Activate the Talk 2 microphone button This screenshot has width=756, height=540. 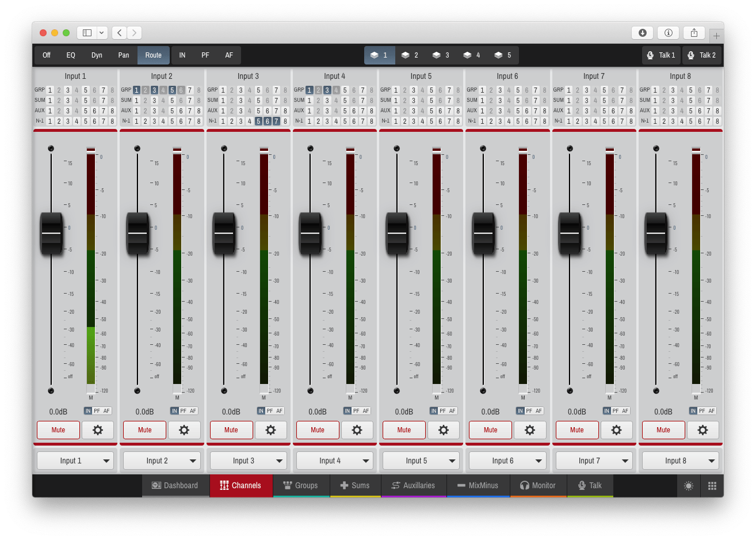702,55
